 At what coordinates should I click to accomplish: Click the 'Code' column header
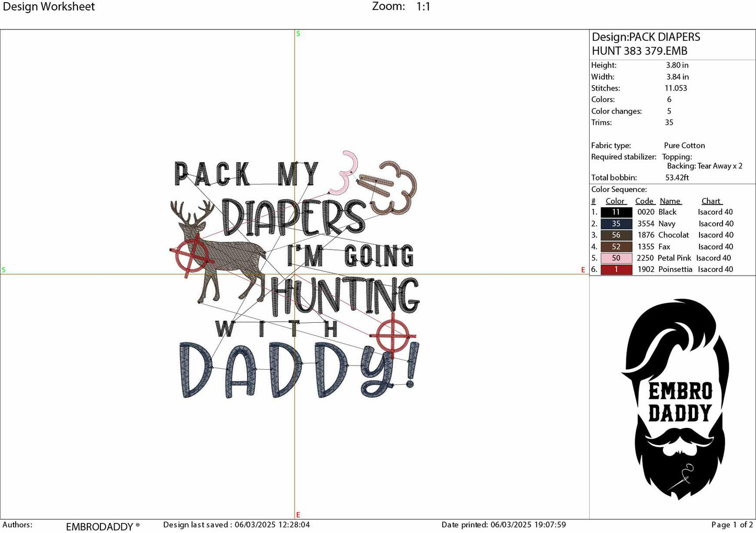(x=645, y=201)
